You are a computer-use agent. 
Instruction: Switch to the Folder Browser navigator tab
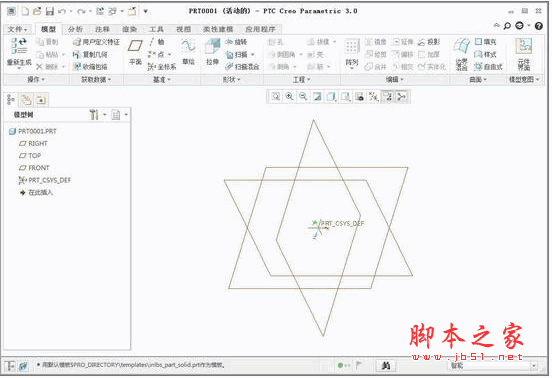click(x=26, y=100)
